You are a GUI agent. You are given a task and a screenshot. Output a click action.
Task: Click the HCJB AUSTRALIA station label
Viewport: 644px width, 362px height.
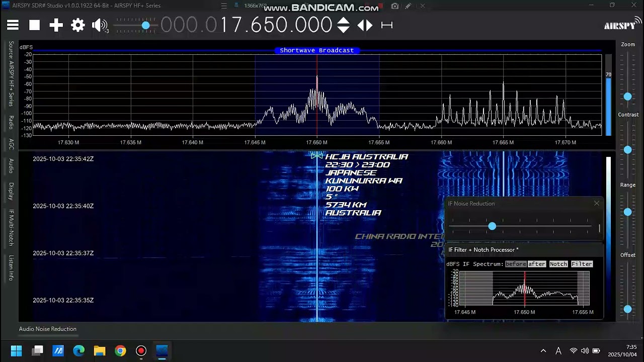(367, 157)
